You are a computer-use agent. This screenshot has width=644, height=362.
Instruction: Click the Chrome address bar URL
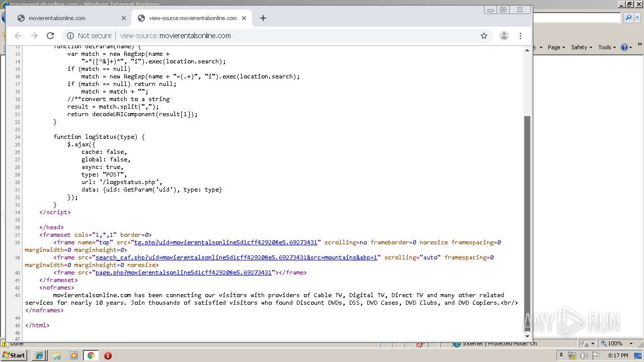pos(175,36)
